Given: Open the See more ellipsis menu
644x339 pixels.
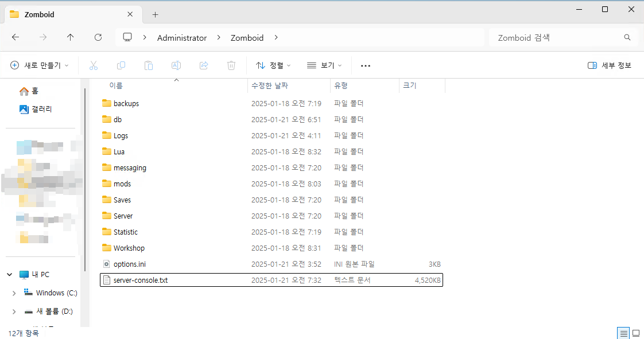Looking at the screenshot, I should coord(366,65).
